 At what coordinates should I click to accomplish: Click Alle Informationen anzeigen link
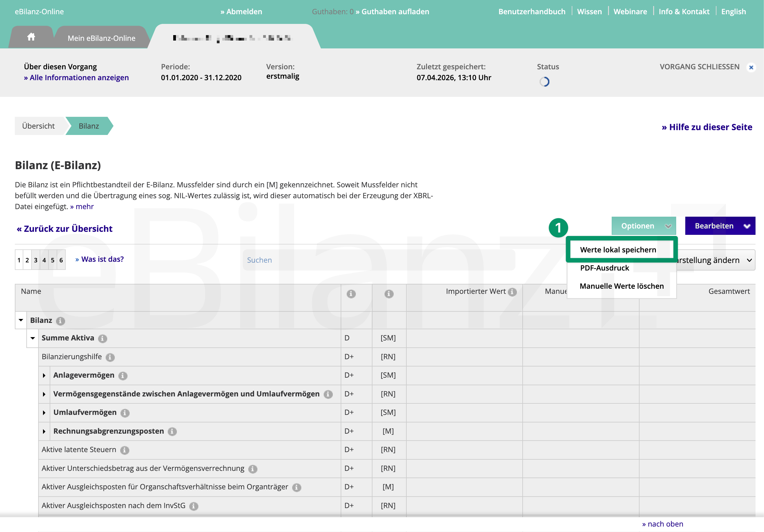coord(76,77)
